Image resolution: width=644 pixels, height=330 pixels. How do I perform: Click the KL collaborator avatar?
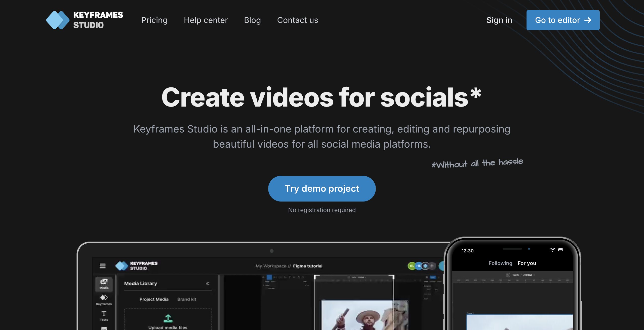(412, 266)
